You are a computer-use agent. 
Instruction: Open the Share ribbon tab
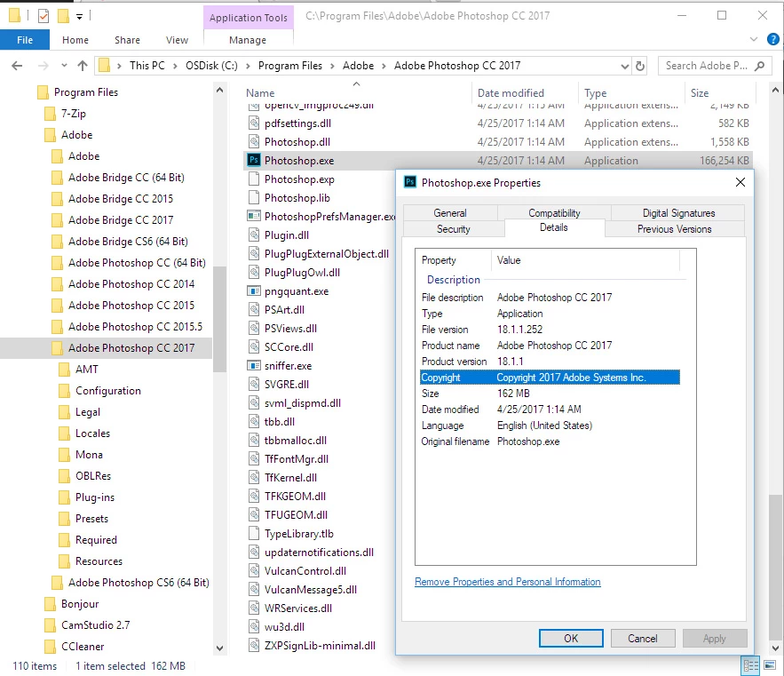127,39
